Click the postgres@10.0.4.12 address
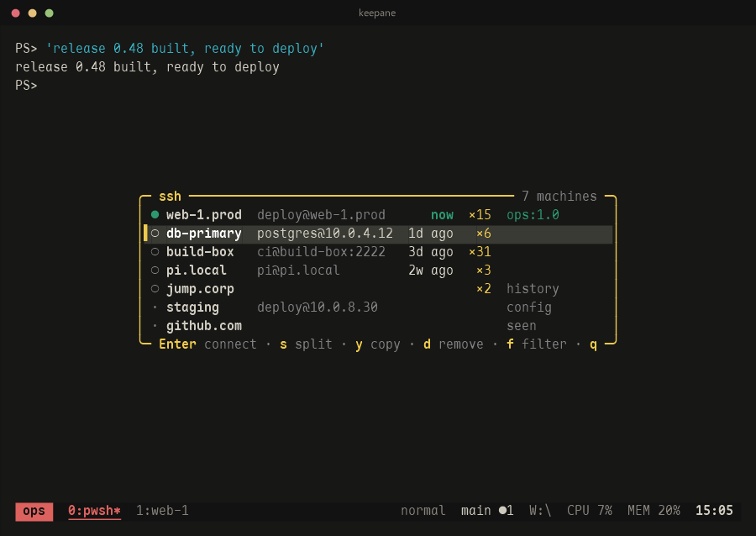The width and height of the screenshot is (756, 536). [x=325, y=234]
